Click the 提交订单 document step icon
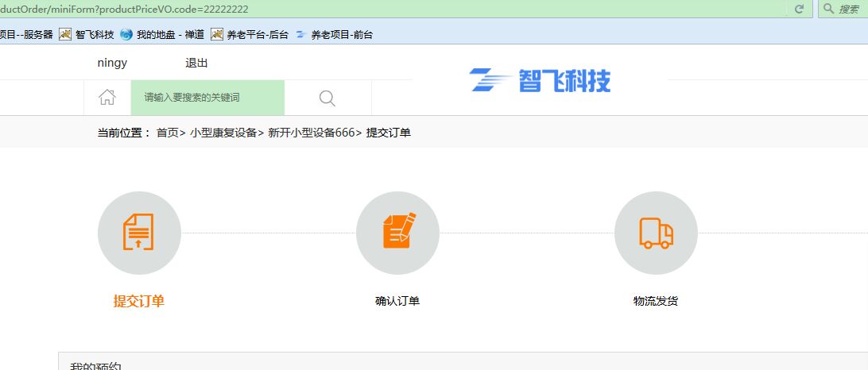This screenshot has width=868, height=370. pyautogui.click(x=139, y=233)
